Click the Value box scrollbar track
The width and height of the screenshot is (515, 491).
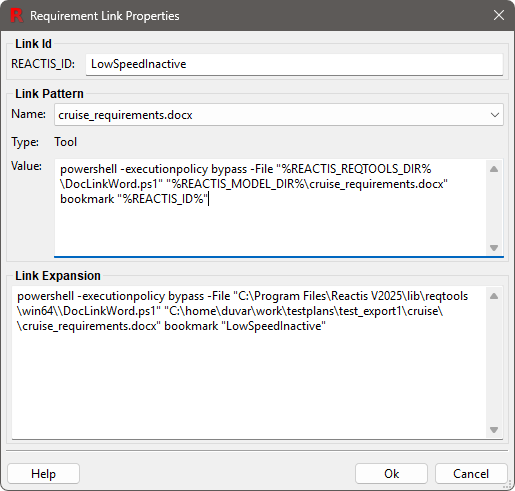[x=494, y=208]
